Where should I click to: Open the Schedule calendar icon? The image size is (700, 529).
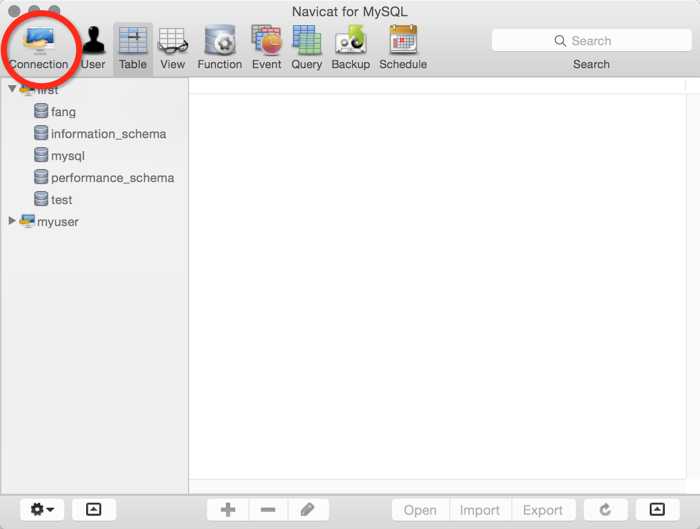pos(403,48)
